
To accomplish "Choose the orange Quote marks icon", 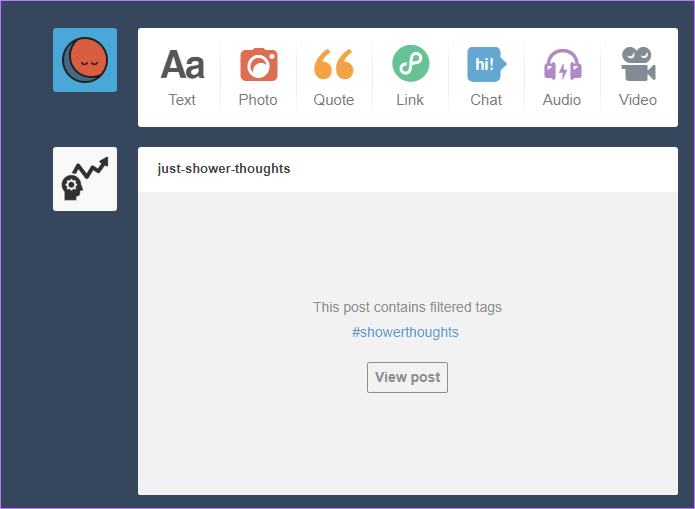I will [334, 64].
